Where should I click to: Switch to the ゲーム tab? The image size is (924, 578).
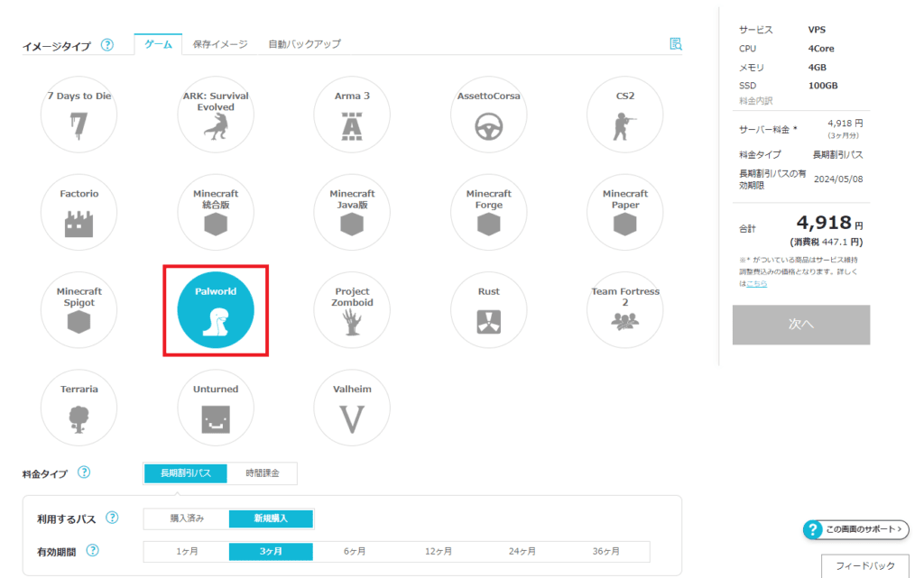tap(158, 44)
